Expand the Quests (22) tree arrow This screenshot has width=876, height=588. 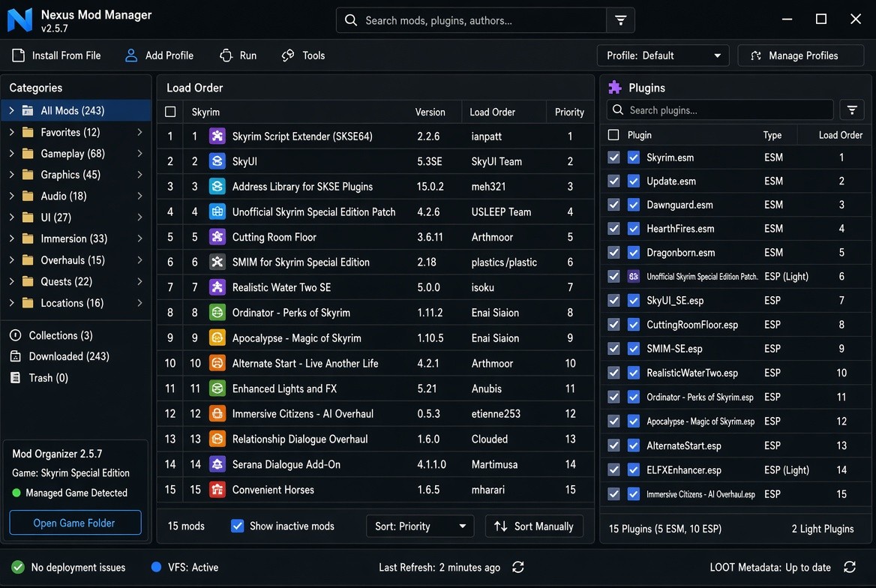pos(12,281)
